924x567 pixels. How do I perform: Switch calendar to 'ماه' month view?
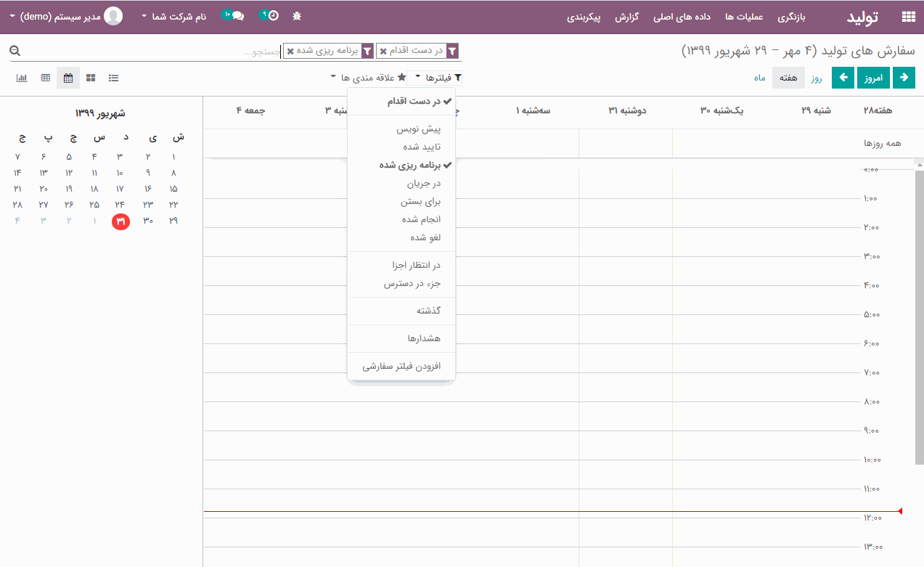point(759,78)
